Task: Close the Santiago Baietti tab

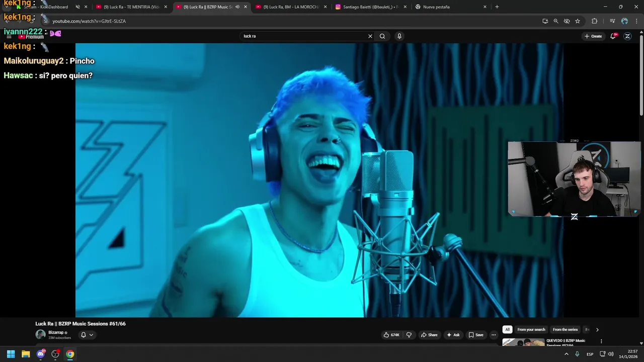Action: [x=405, y=7]
